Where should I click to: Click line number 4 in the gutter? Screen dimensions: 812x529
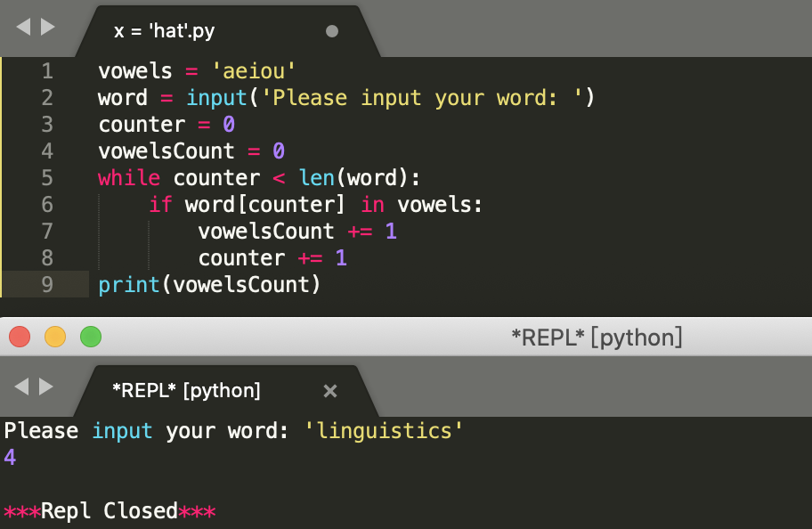(x=48, y=151)
